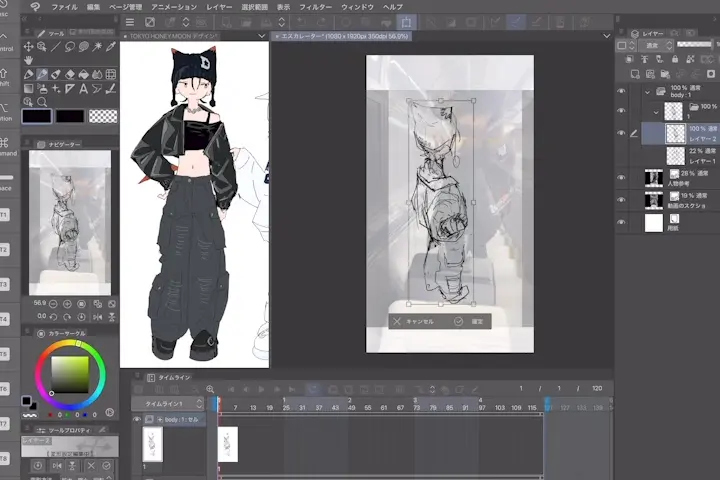Select the Pen tool in tool palette
Screen dimensions: 720x480
coord(44,74)
